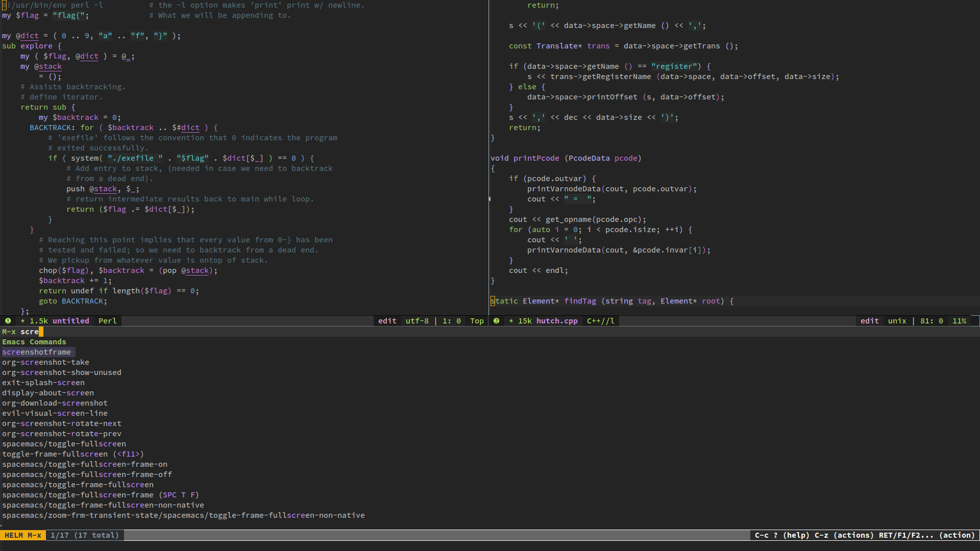Click the left window edit state label
The height and width of the screenshot is (551, 980).
coord(387,321)
